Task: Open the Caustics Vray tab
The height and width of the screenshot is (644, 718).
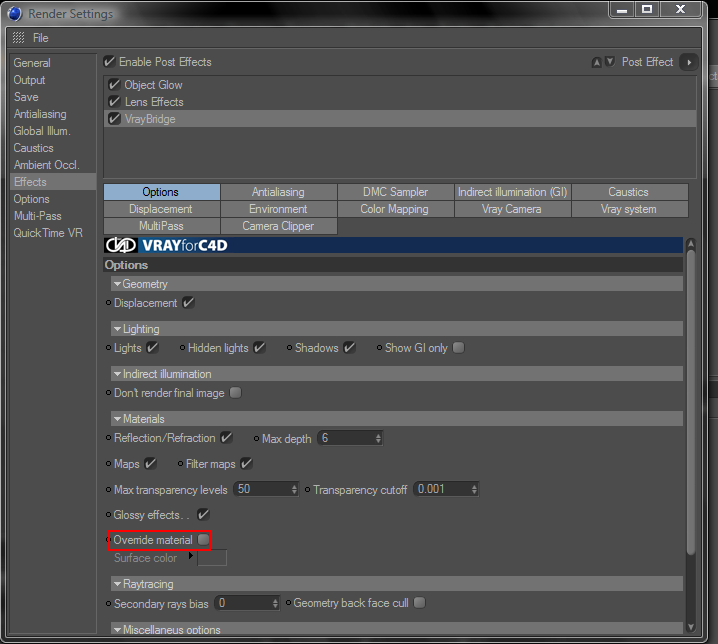Action: coord(629,192)
